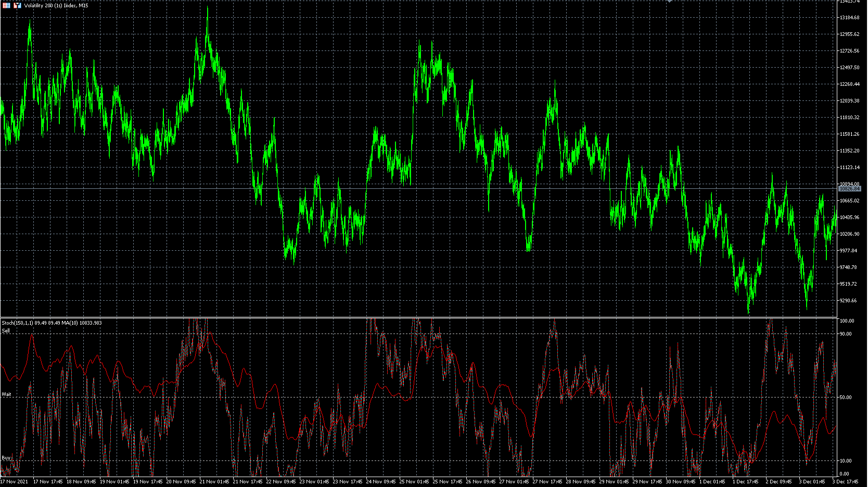Click the 17 Nov 2021 time label

[15, 482]
